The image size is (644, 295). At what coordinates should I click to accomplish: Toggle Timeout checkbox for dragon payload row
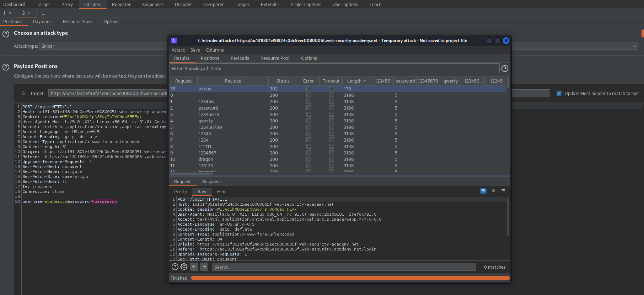coord(332,159)
